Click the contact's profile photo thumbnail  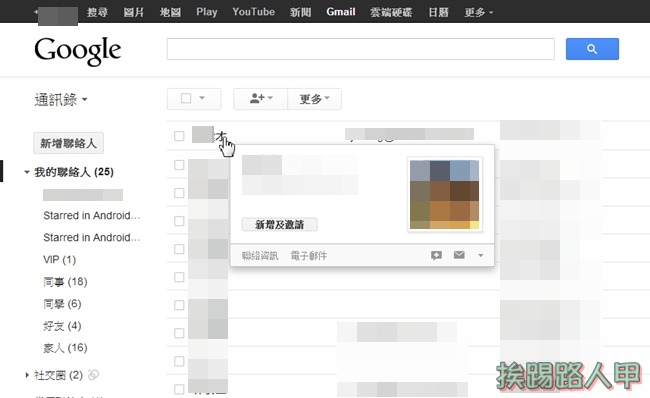pos(445,195)
